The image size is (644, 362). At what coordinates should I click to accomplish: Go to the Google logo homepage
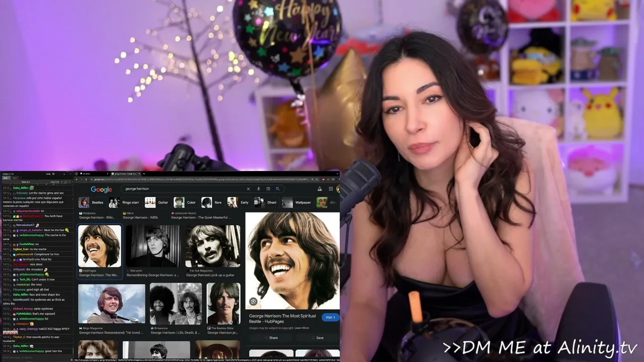pos(101,190)
